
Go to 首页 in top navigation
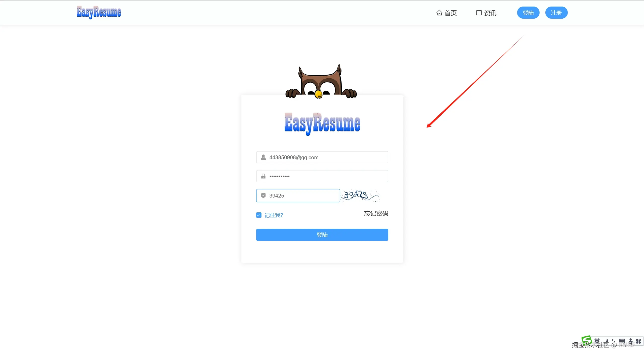(446, 13)
